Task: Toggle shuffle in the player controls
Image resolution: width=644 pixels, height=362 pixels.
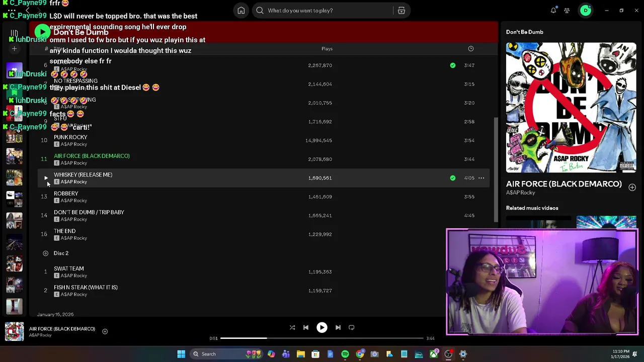Action: pyautogui.click(x=292, y=327)
